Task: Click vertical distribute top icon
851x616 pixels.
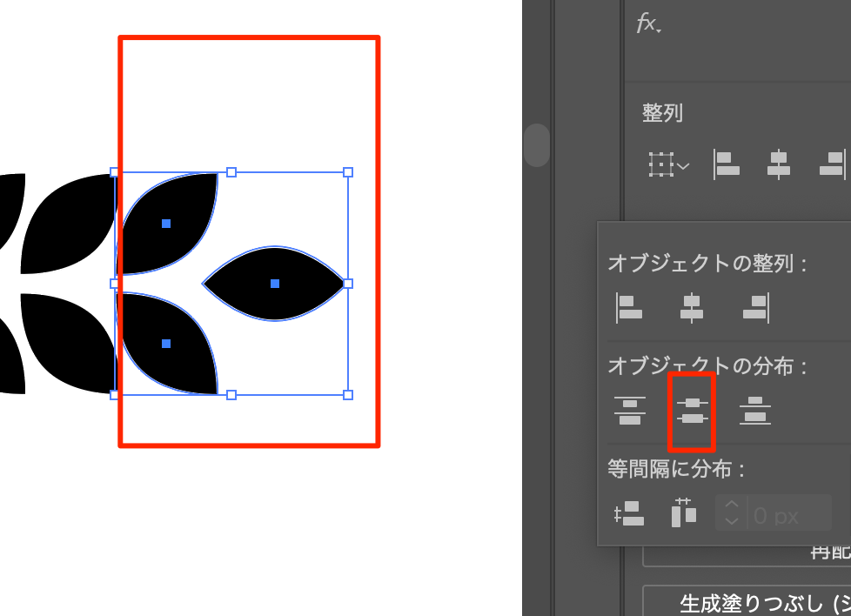Action: [x=629, y=411]
